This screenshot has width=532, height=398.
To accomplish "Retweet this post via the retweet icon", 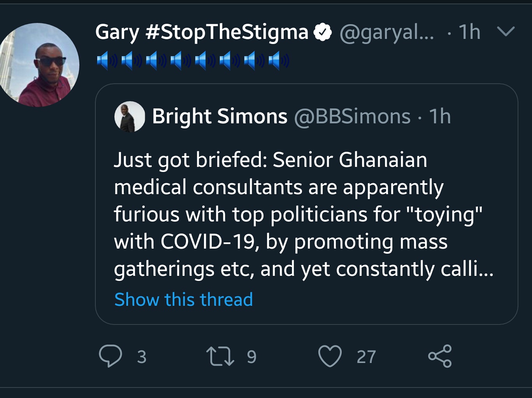I will (220, 356).
